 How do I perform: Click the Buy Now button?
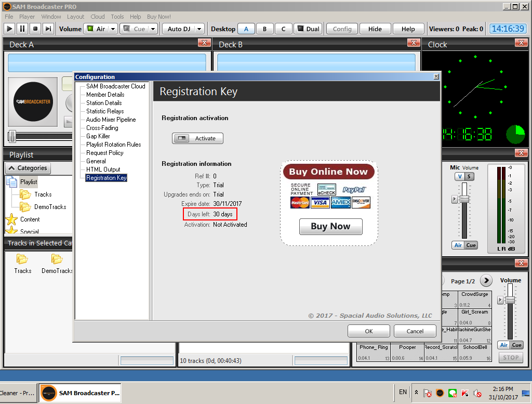[x=330, y=226]
